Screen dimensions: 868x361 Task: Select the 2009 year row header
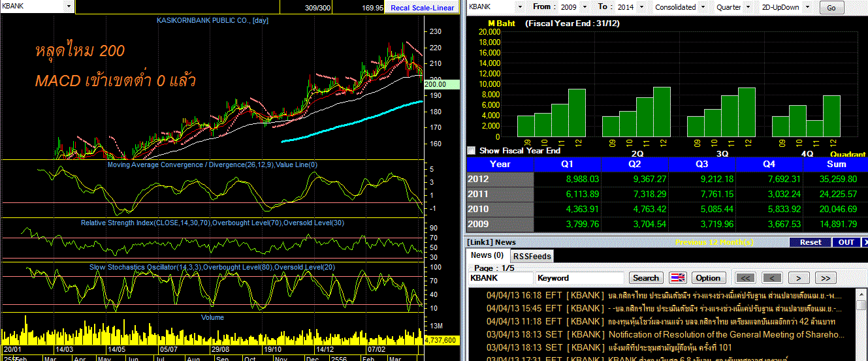coord(500,224)
